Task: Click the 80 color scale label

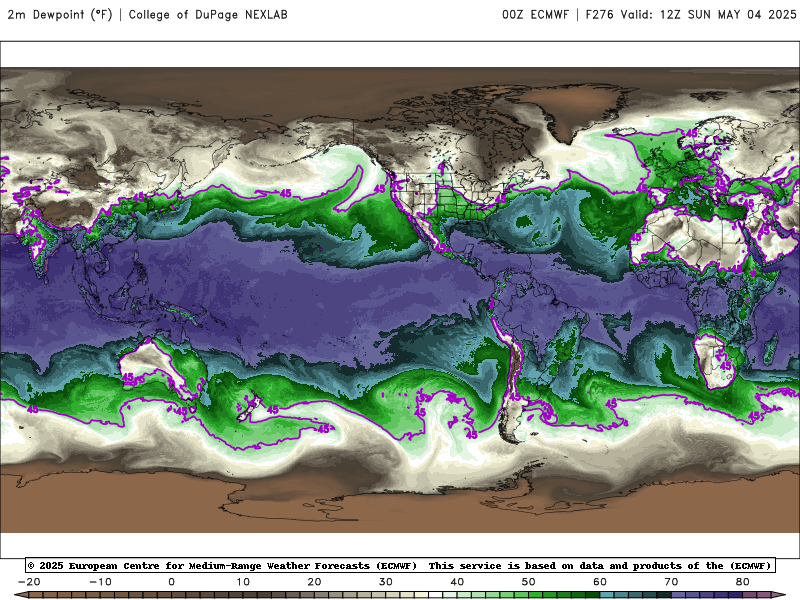Action: 743,582
